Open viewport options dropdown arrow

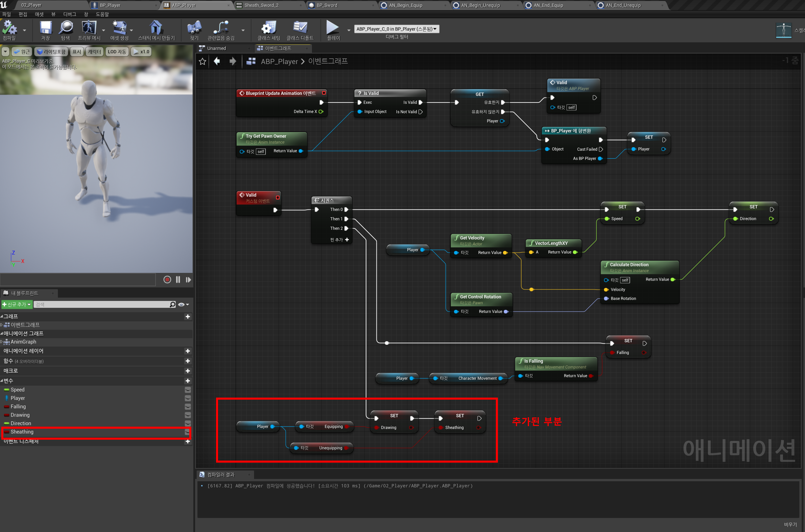(x=5, y=52)
